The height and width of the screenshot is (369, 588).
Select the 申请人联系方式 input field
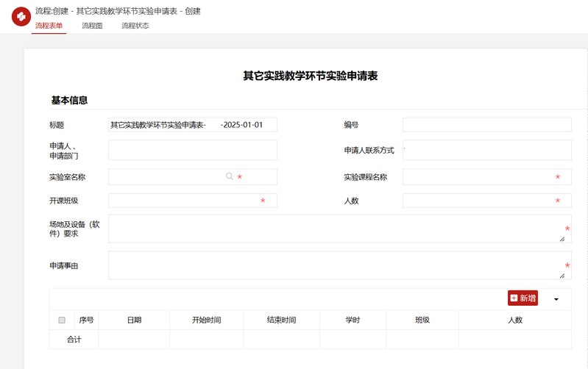click(x=486, y=150)
